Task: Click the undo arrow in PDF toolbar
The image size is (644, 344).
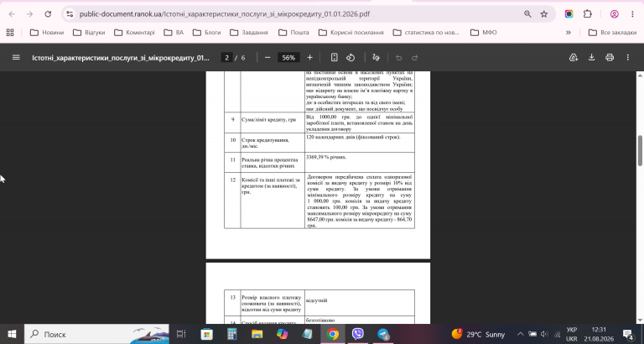Action: point(398,58)
